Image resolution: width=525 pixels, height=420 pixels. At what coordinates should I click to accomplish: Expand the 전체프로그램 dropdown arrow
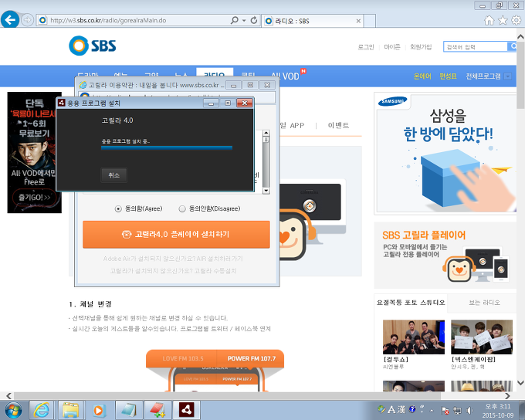[507, 76]
